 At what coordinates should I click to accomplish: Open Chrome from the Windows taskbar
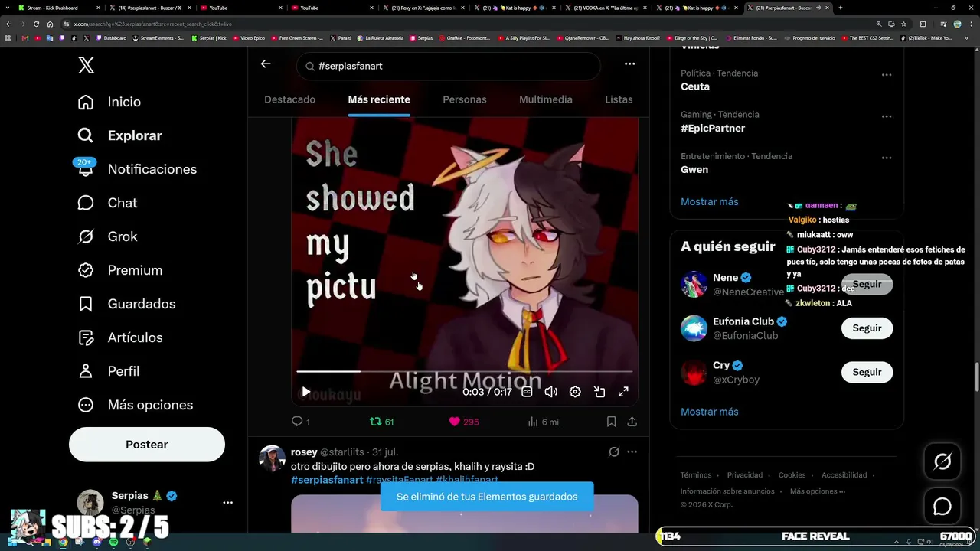tap(63, 542)
